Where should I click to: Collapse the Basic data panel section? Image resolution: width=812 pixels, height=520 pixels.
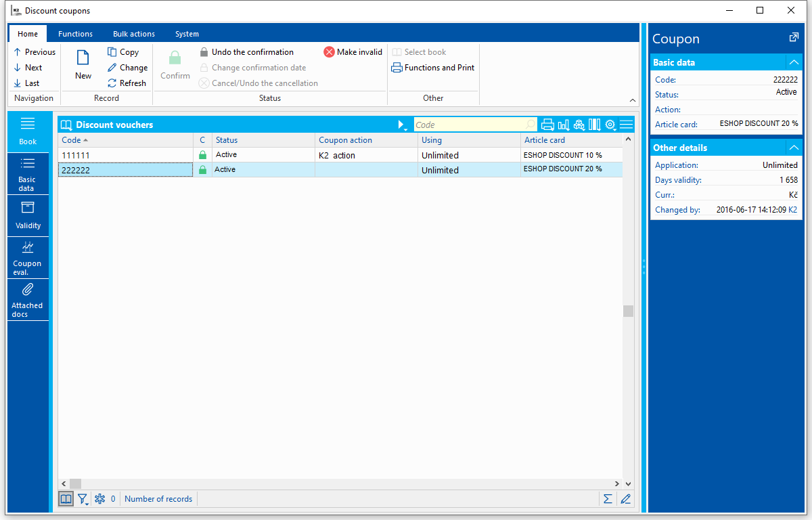pyautogui.click(x=794, y=62)
